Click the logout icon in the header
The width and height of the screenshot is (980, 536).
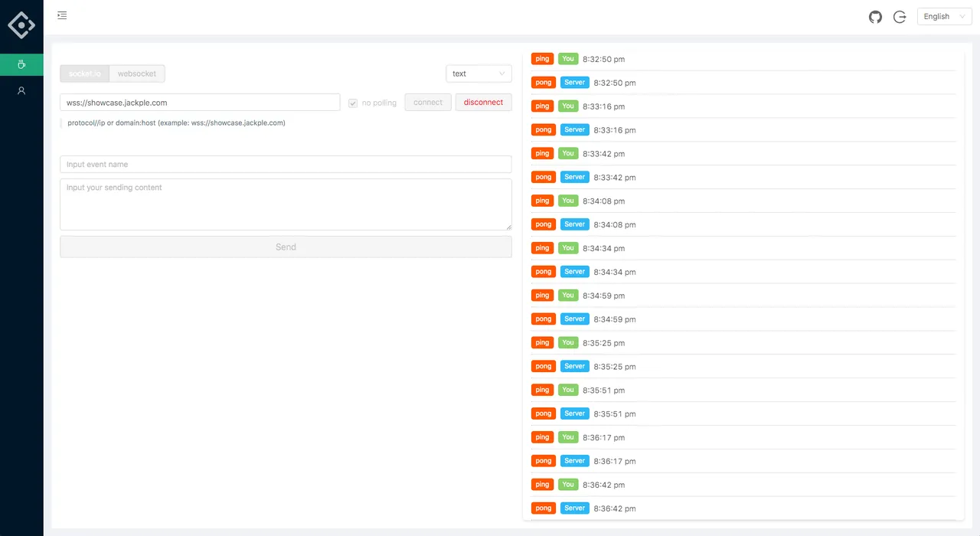click(x=900, y=17)
